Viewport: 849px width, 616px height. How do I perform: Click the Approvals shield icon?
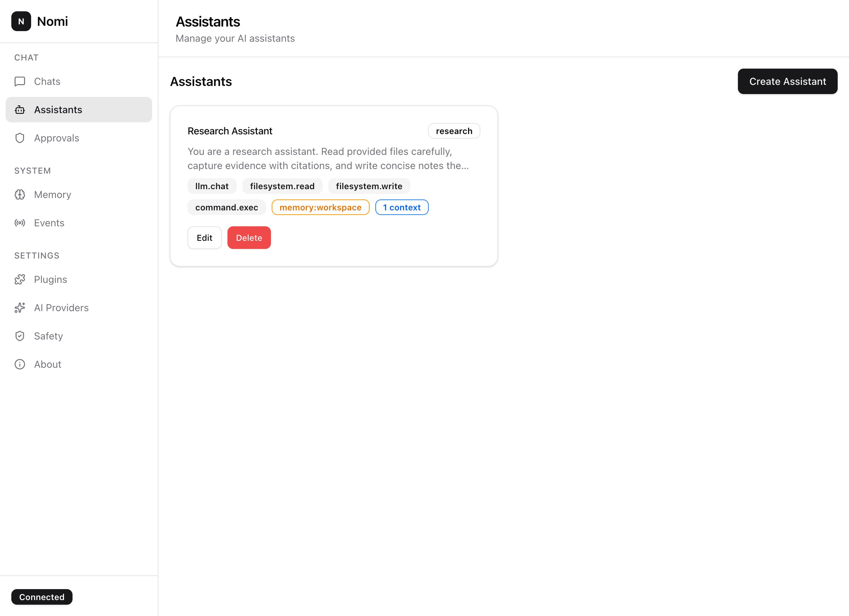tap(20, 138)
